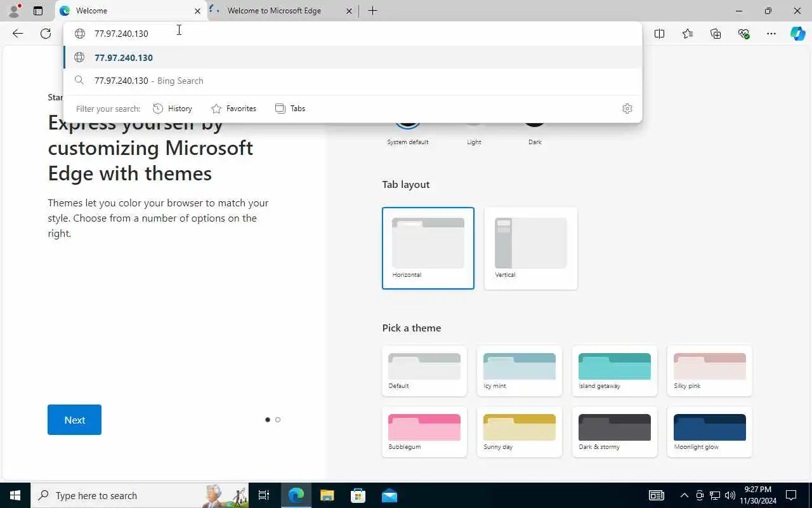Open the Copilot icon

pyautogui.click(x=798, y=34)
